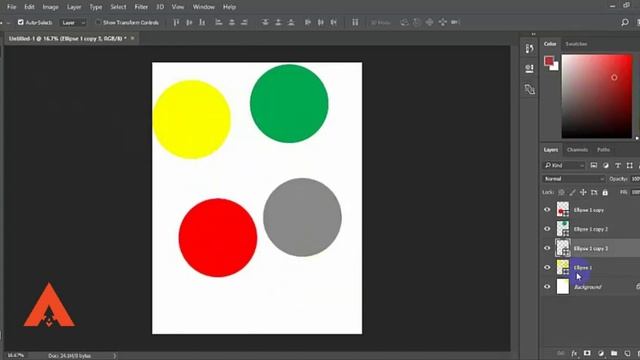Open the Type menu
This screenshot has width=640, height=360.
pos(96,7)
